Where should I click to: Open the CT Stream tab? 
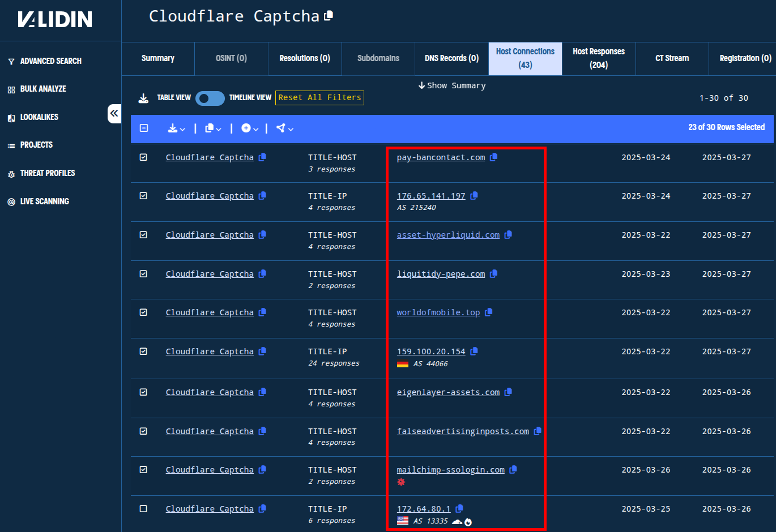(672, 58)
